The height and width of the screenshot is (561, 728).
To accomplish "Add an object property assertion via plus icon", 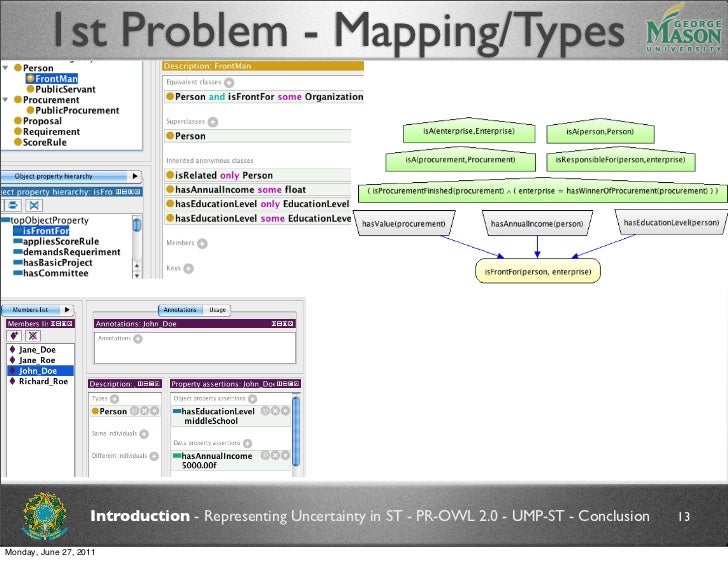I will [252, 399].
